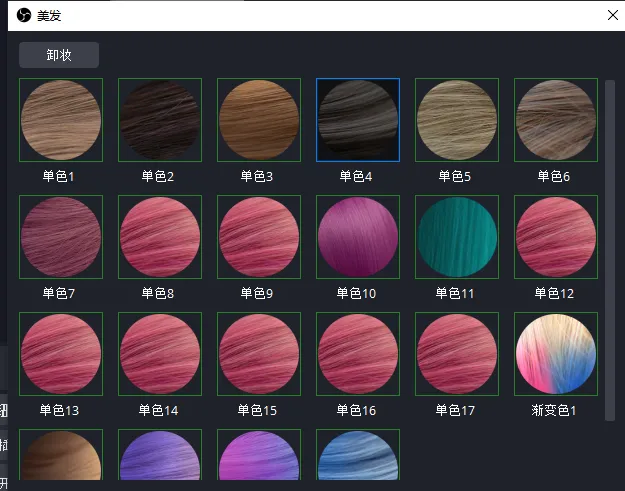Choose the blue hair swatch in bottom row
This screenshot has height=491, width=625.
tap(358, 455)
